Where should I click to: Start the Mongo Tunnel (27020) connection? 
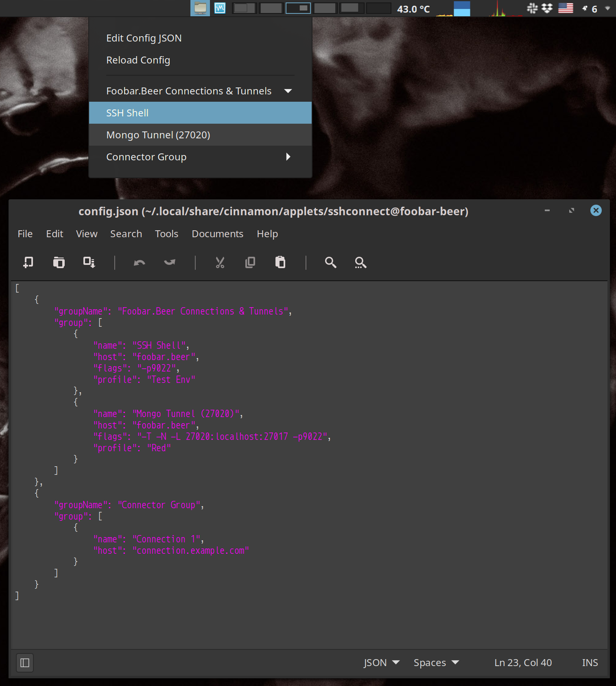pyautogui.click(x=200, y=135)
